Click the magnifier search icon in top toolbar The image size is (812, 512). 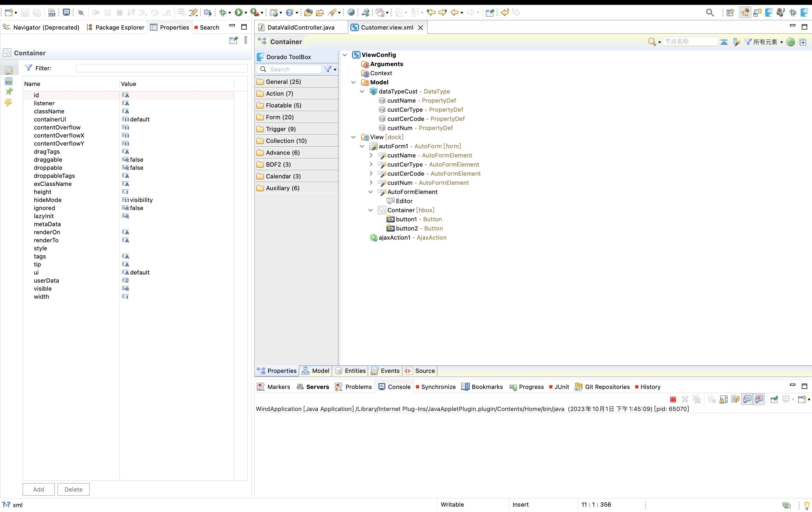(x=709, y=12)
